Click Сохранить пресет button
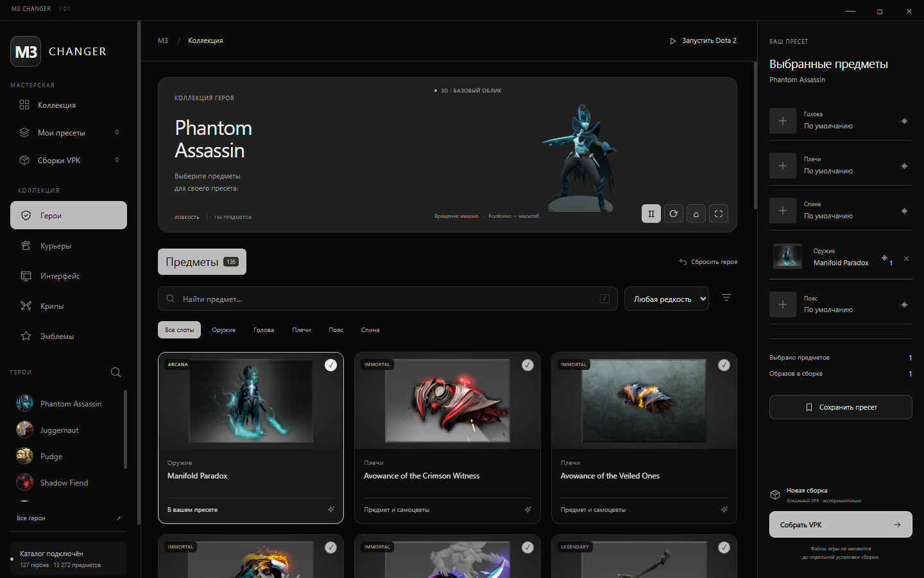The height and width of the screenshot is (578, 924). tap(841, 407)
